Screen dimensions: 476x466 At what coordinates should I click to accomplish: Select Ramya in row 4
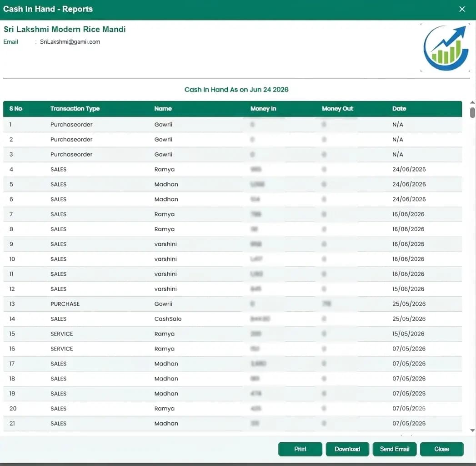164,169
